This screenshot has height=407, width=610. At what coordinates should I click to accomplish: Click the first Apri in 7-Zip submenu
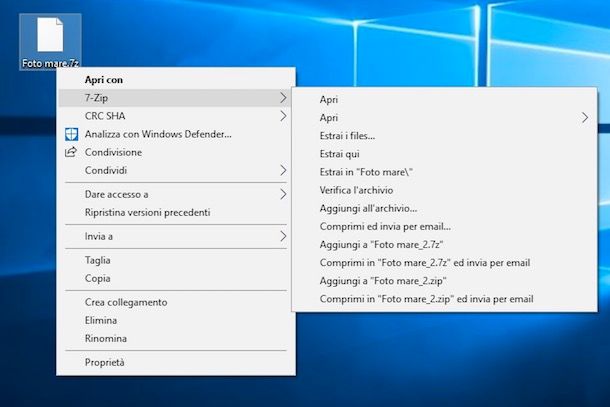click(x=444, y=100)
